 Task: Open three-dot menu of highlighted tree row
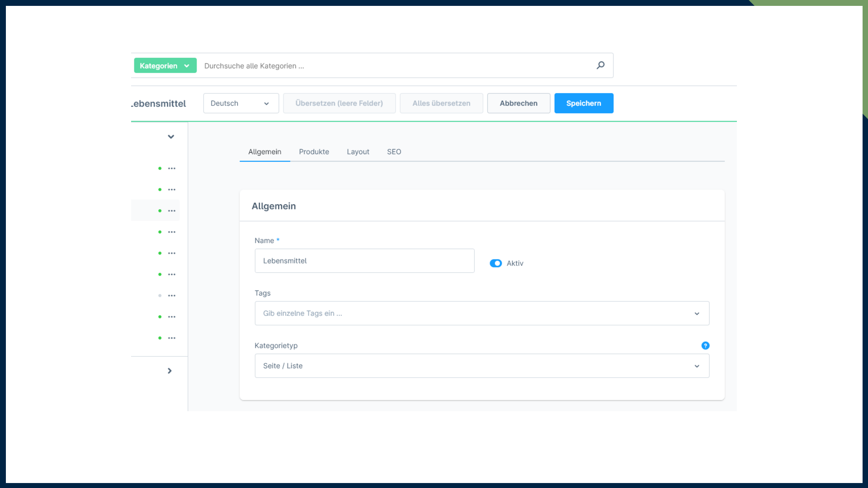click(172, 211)
